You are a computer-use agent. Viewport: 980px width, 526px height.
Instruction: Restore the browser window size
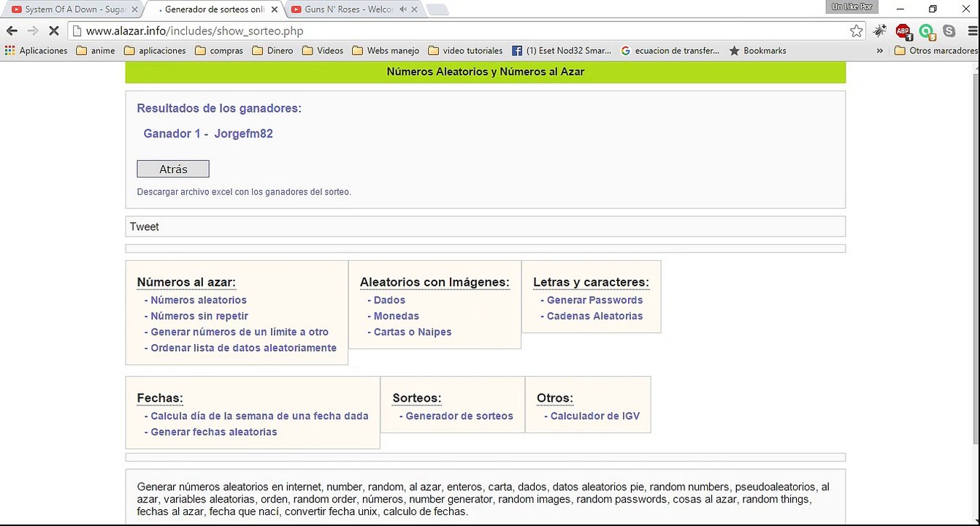coord(933,9)
